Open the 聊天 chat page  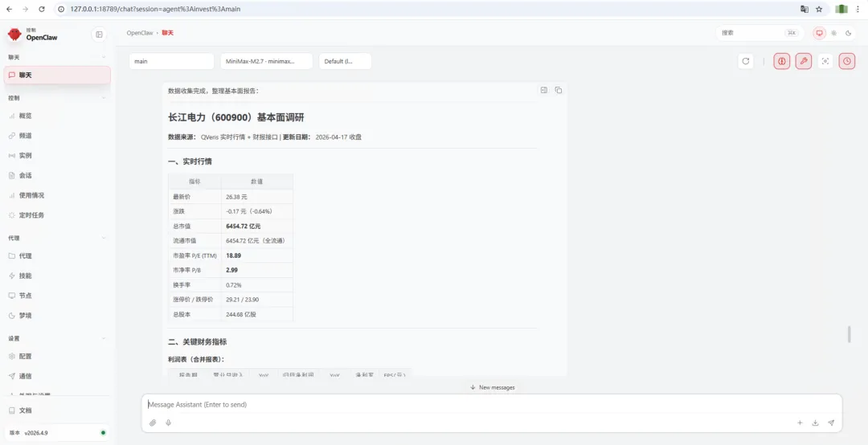(57, 76)
